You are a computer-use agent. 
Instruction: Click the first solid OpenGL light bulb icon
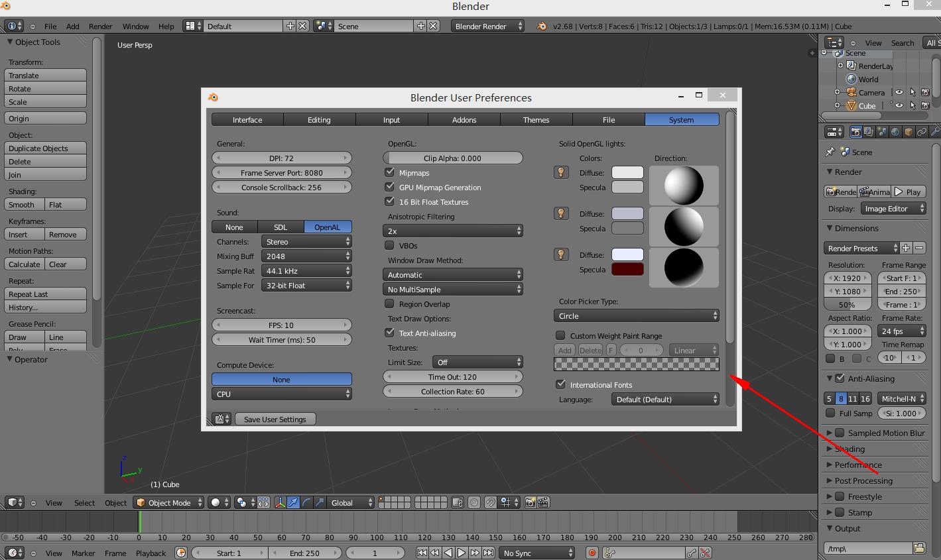pos(561,172)
